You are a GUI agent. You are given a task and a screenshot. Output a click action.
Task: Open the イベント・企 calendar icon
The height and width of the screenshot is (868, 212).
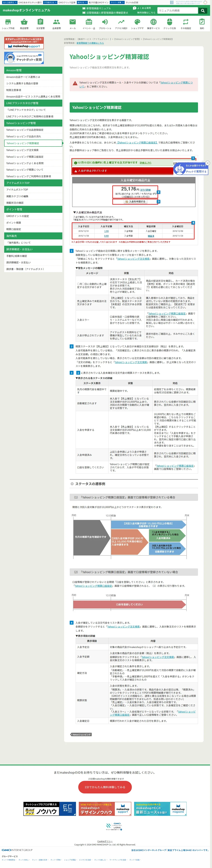pyautogui.click(x=89, y=24)
